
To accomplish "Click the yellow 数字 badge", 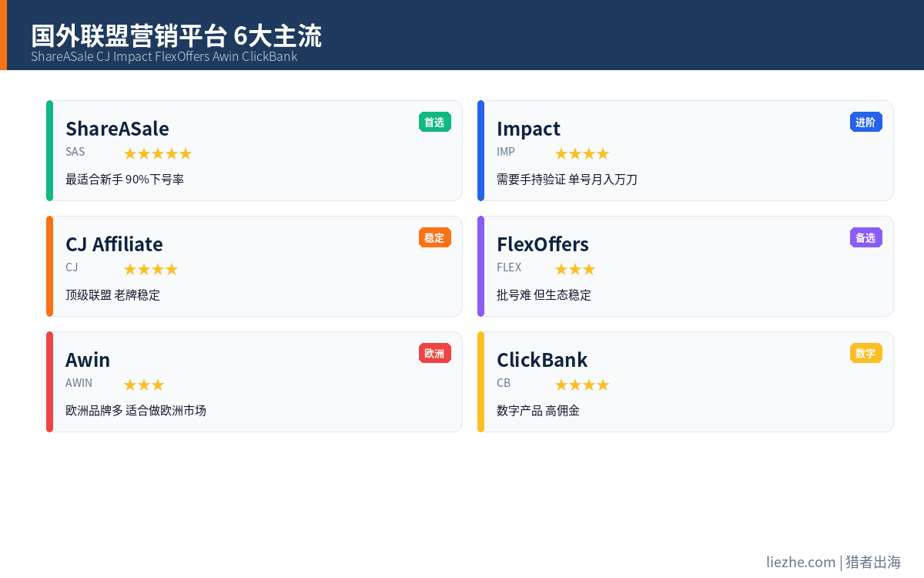I will [866, 353].
